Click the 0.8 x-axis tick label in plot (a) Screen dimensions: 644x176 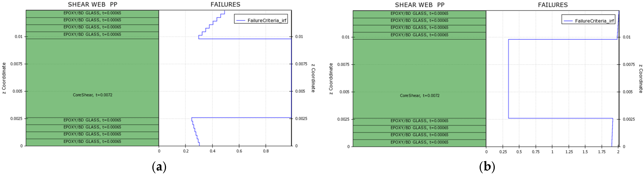coord(266,151)
